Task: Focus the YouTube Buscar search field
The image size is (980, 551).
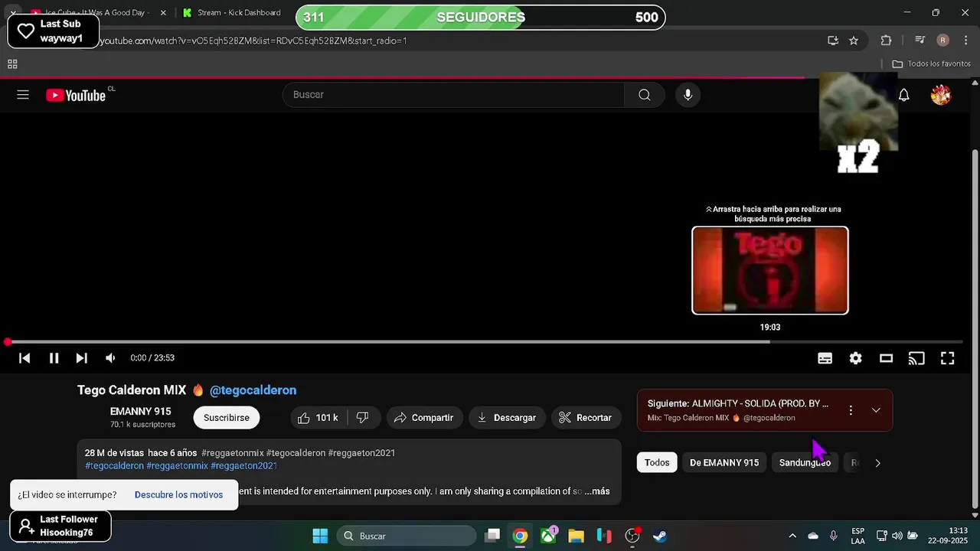Action: (454, 95)
